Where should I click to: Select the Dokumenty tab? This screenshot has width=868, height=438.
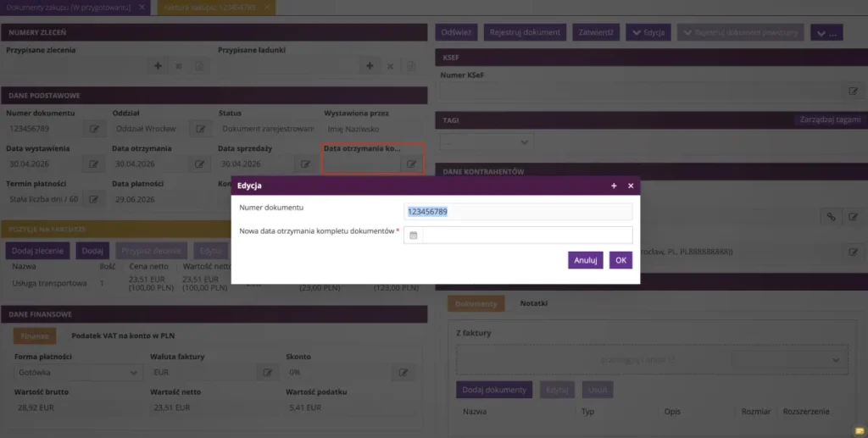(x=476, y=303)
